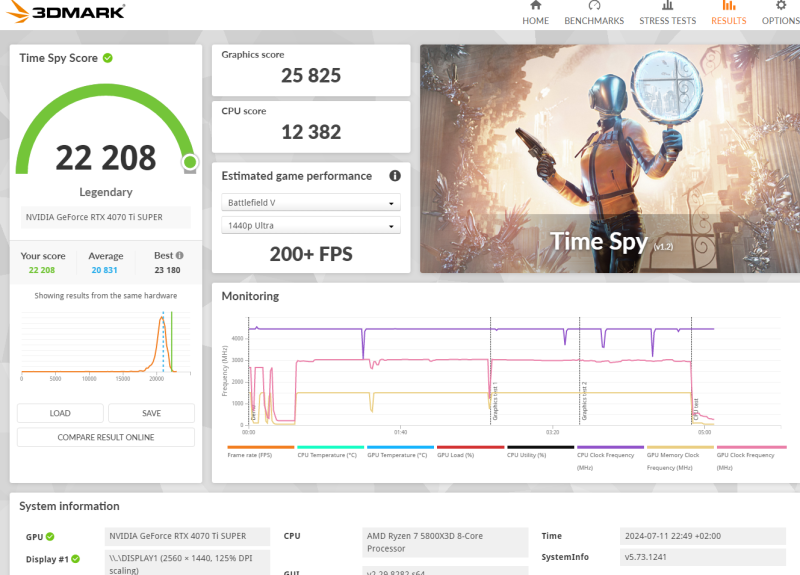This screenshot has width=800, height=575.
Task: Open the Results bar-chart icon
Action: (729, 6)
